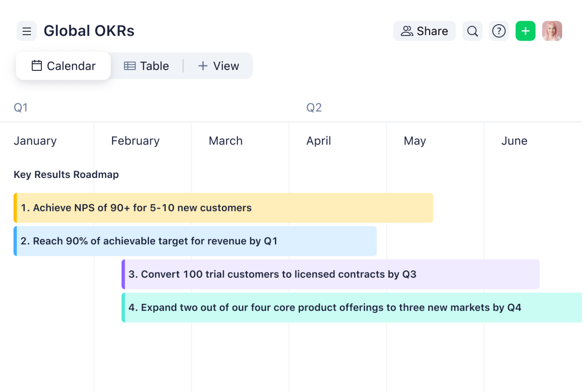Click the green plus add button
Image resolution: width=588 pixels, height=392 pixels.
click(x=526, y=31)
